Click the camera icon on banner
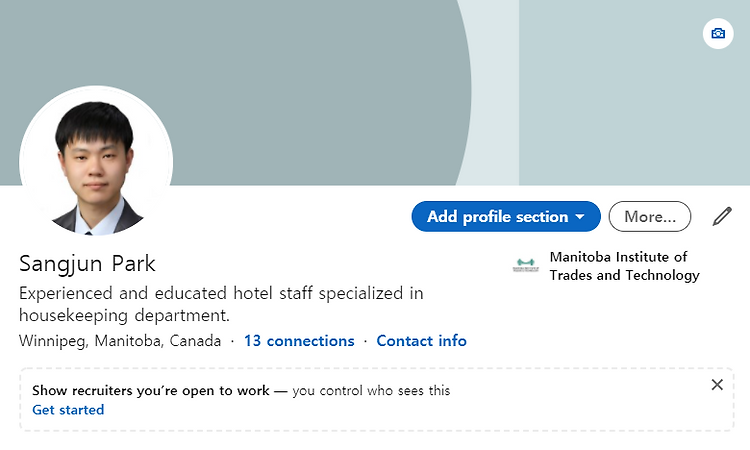 [x=718, y=33]
